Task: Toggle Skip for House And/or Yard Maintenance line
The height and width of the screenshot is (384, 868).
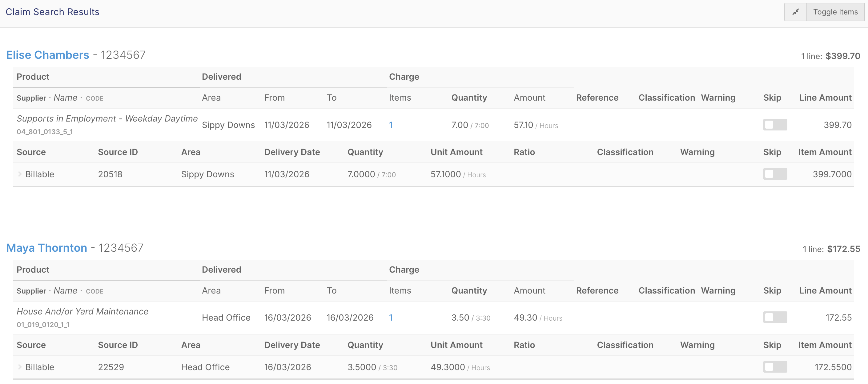Action: [775, 317]
